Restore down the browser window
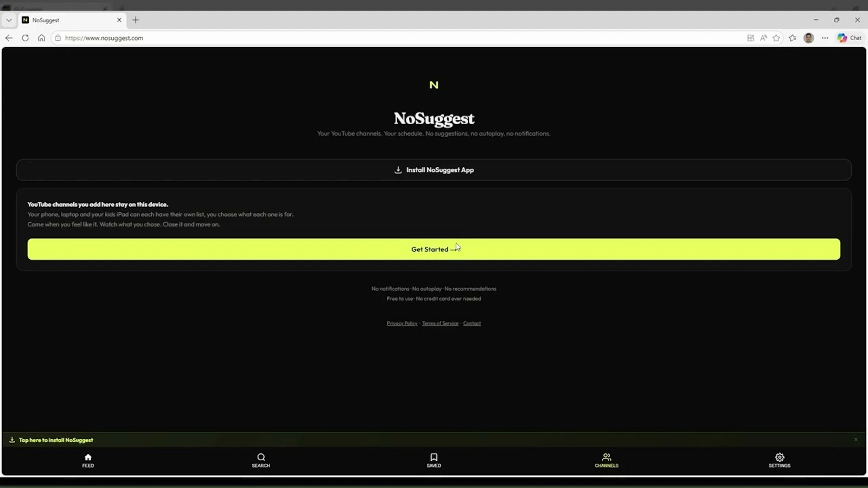The width and height of the screenshot is (868, 488). pos(837,20)
